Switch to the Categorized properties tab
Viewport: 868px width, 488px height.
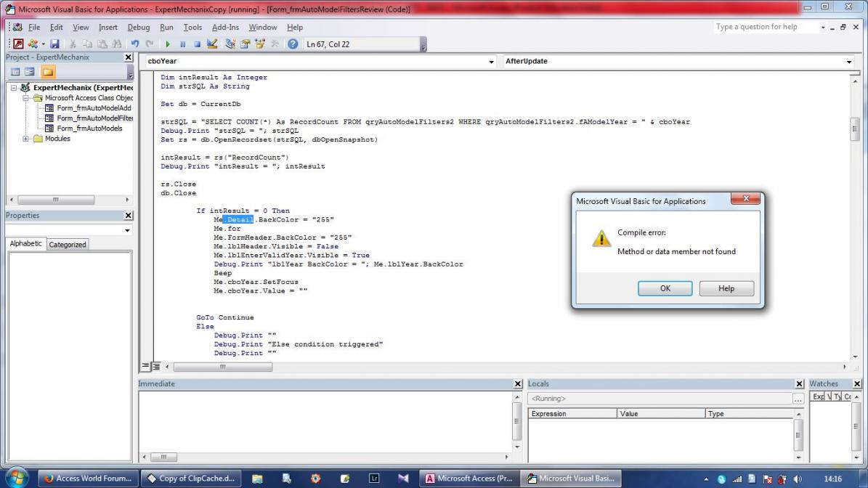pyautogui.click(x=68, y=245)
